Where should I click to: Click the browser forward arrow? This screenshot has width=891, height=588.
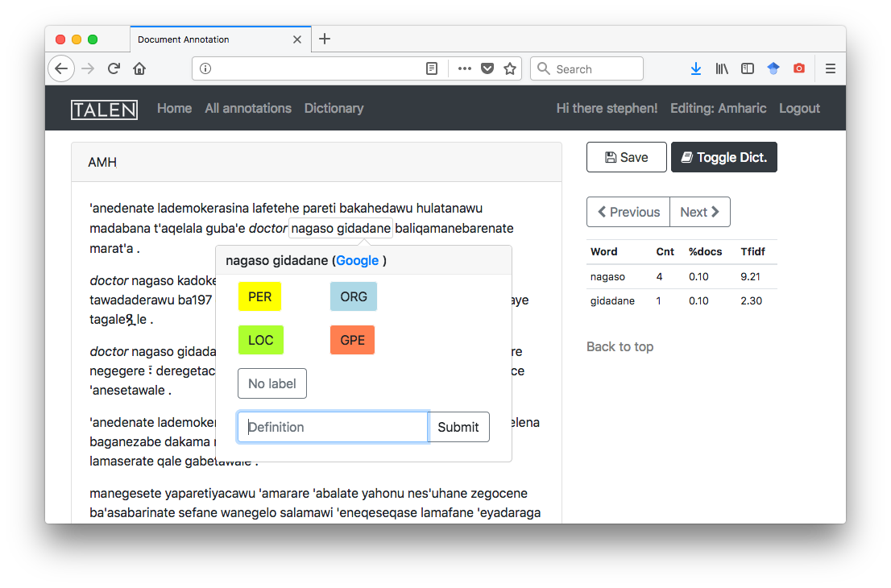(x=88, y=68)
